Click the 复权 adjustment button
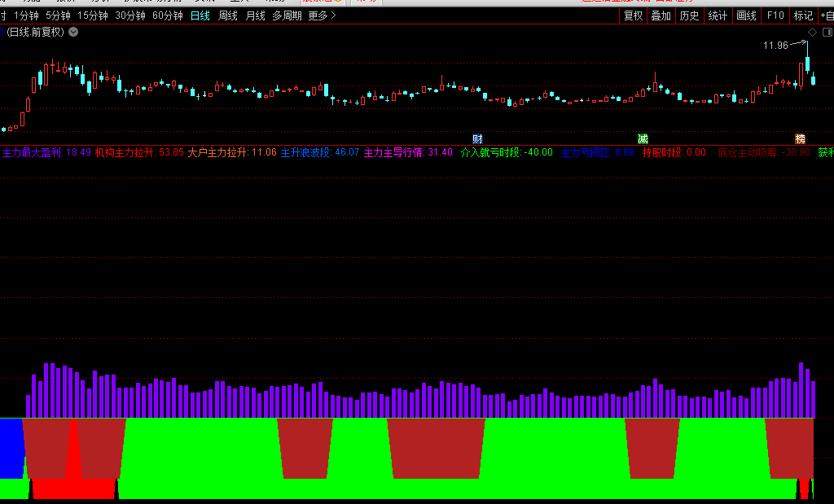The width and height of the screenshot is (834, 504). (x=633, y=15)
